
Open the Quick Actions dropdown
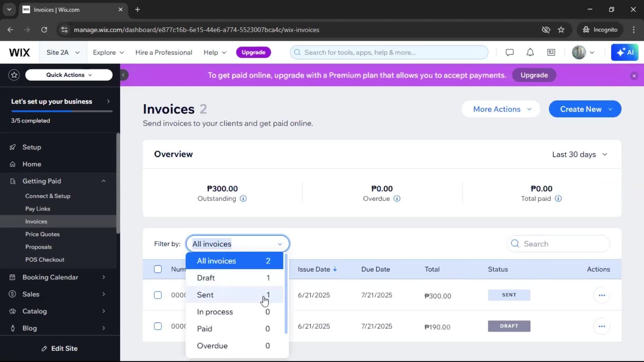point(69,75)
